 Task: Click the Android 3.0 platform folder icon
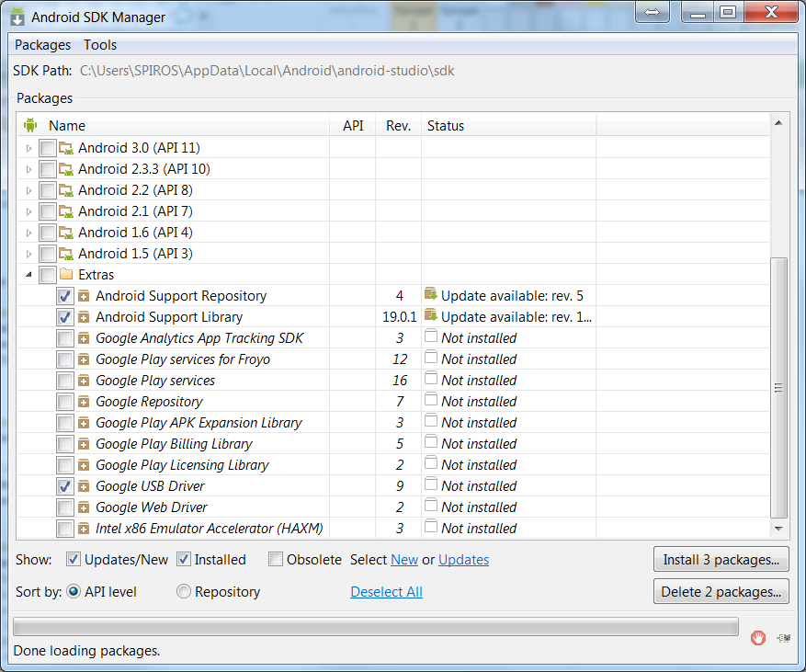(66, 148)
